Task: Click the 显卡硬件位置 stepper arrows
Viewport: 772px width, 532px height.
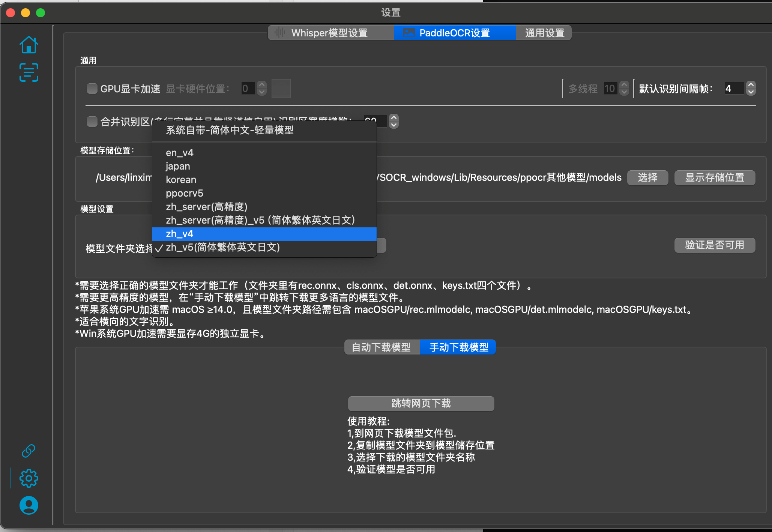Action: click(x=262, y=89)
